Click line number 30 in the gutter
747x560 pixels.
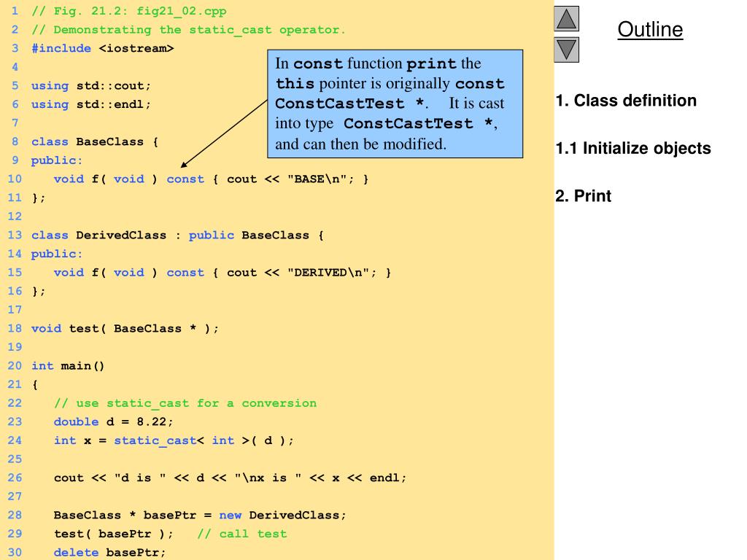pos(15,553)
